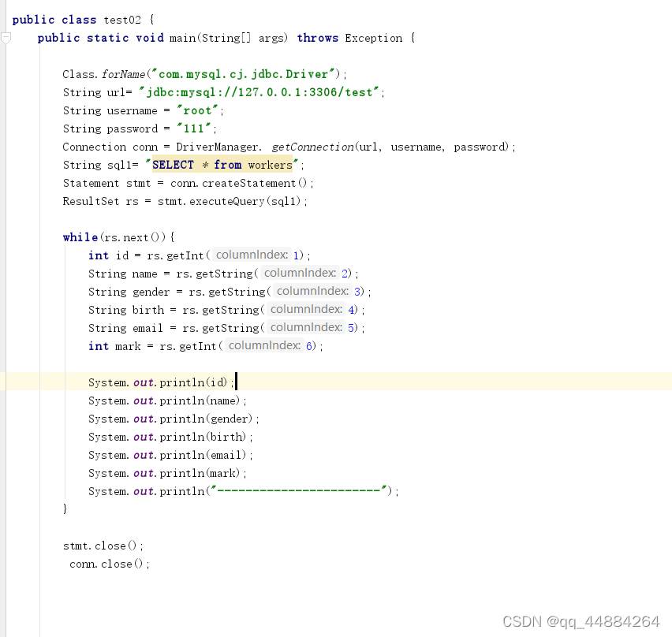Collapse the main method using the gutter fold marker

pyautogui.click(x=6, y=37)
